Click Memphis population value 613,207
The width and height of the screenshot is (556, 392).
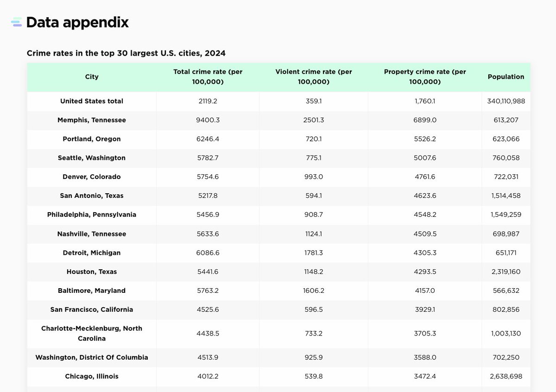[506, 120]
